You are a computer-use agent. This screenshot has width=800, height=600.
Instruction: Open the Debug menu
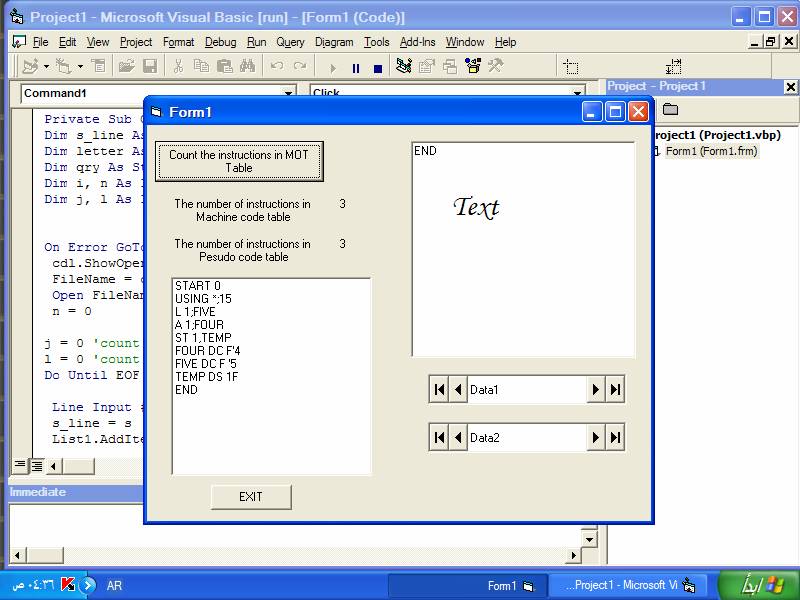coord(220,42)
